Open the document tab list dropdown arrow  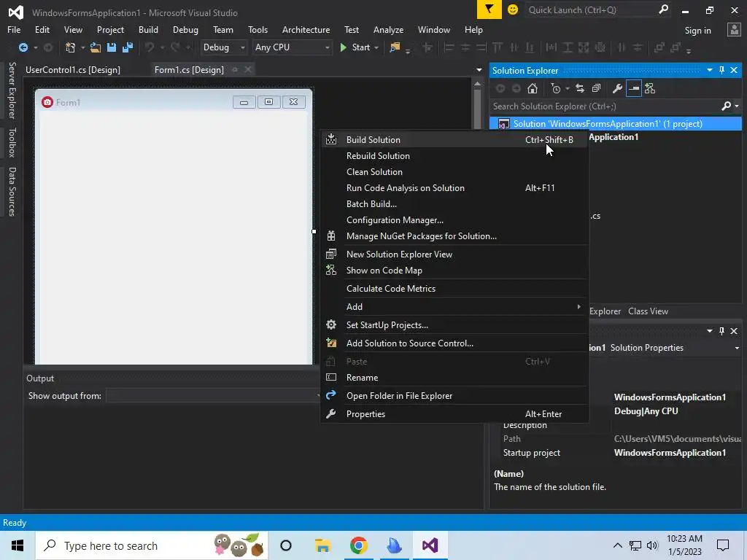click(479, 70)
